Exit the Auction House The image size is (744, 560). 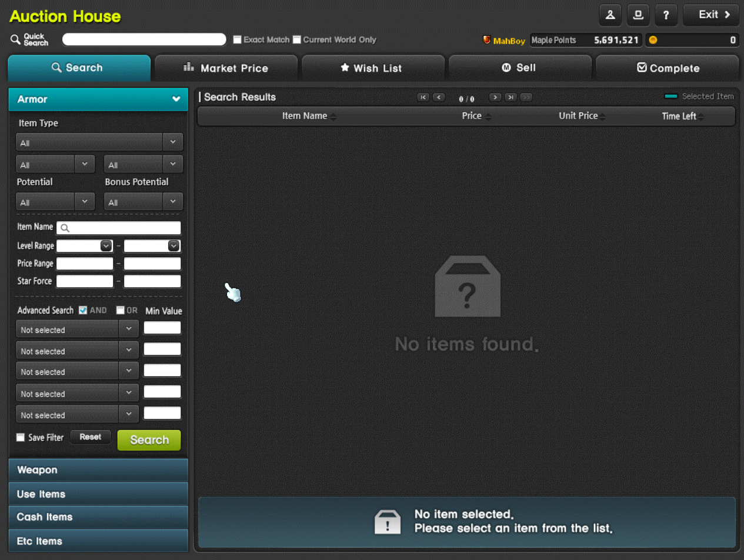pyautogui.click(x=711, y=15)
